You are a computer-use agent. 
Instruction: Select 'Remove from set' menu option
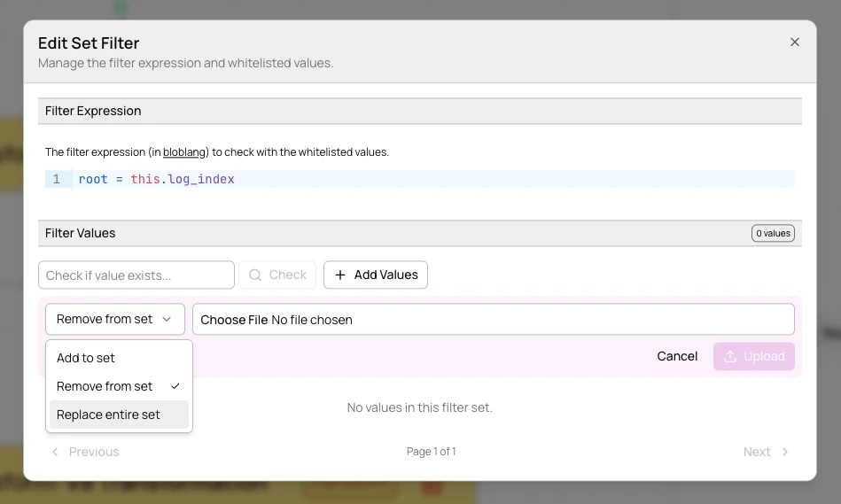[119, 386]
